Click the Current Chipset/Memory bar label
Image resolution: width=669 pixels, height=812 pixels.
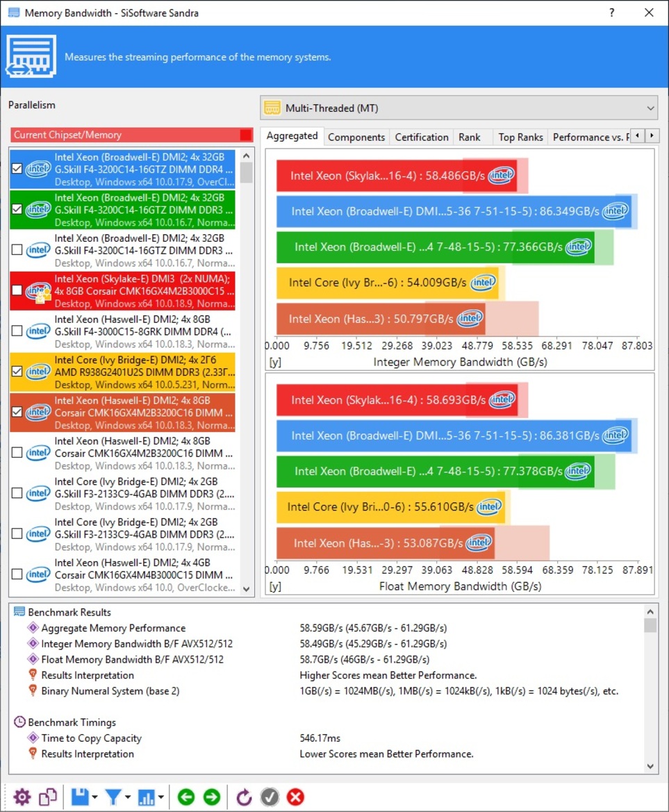pos(68,135)
